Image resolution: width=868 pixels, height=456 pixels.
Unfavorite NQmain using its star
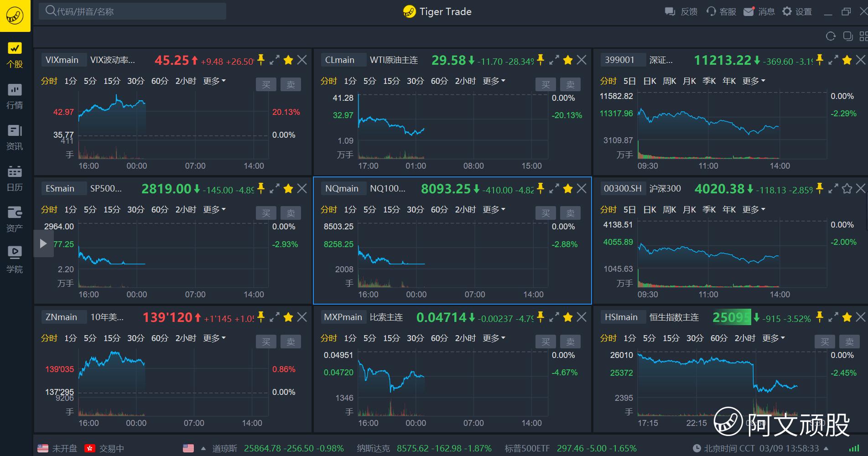(568, 188)
